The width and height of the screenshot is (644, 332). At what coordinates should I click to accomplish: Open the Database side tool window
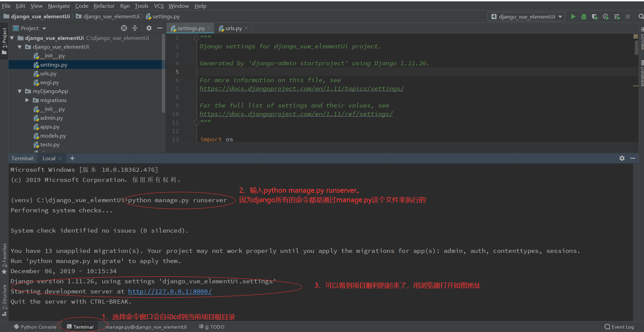642,73
